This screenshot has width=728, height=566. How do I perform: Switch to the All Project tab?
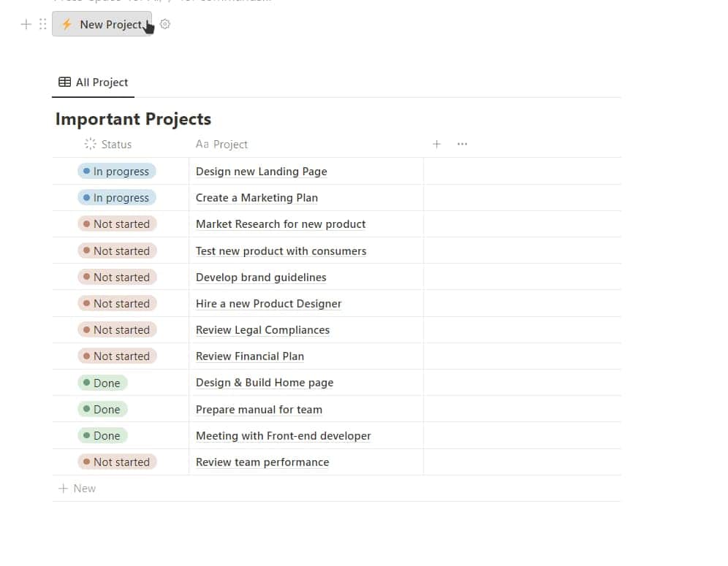click(102, 82)
